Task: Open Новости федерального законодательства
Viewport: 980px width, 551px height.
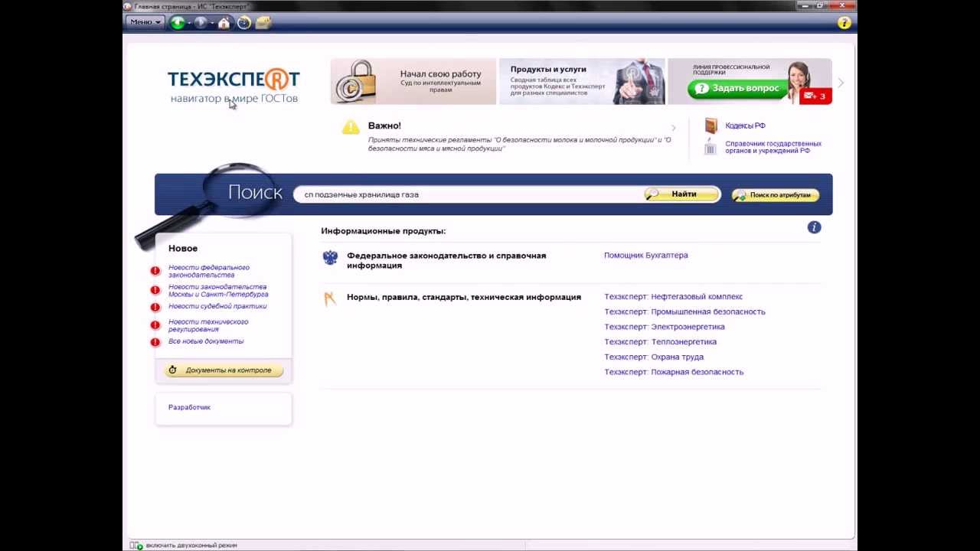Action: pos(209,271)
